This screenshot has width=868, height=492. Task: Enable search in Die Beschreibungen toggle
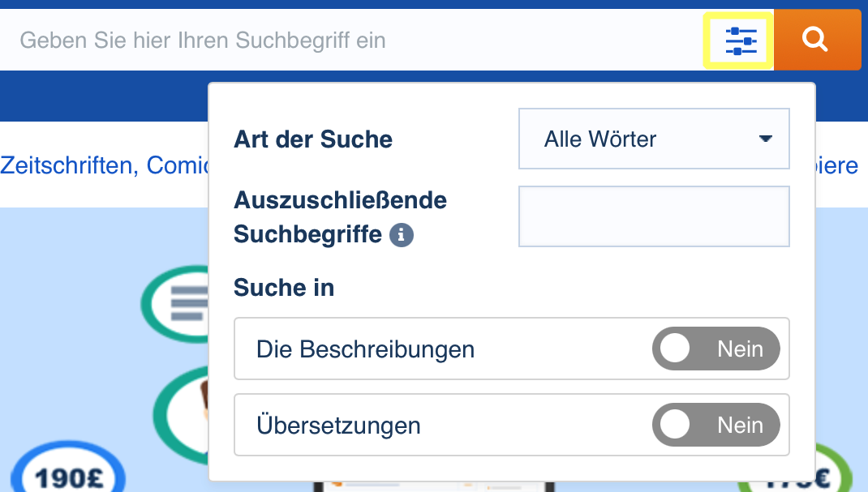715,349
